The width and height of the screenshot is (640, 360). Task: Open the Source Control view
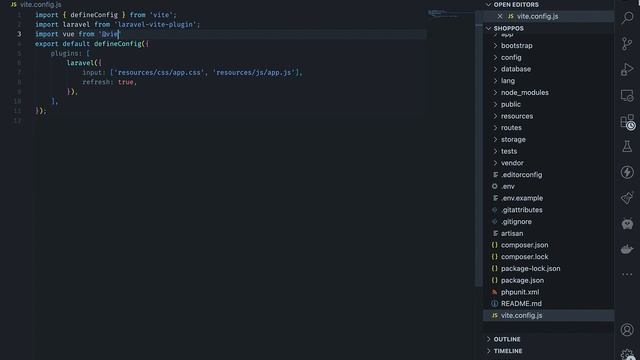click(x=627, y=44)
